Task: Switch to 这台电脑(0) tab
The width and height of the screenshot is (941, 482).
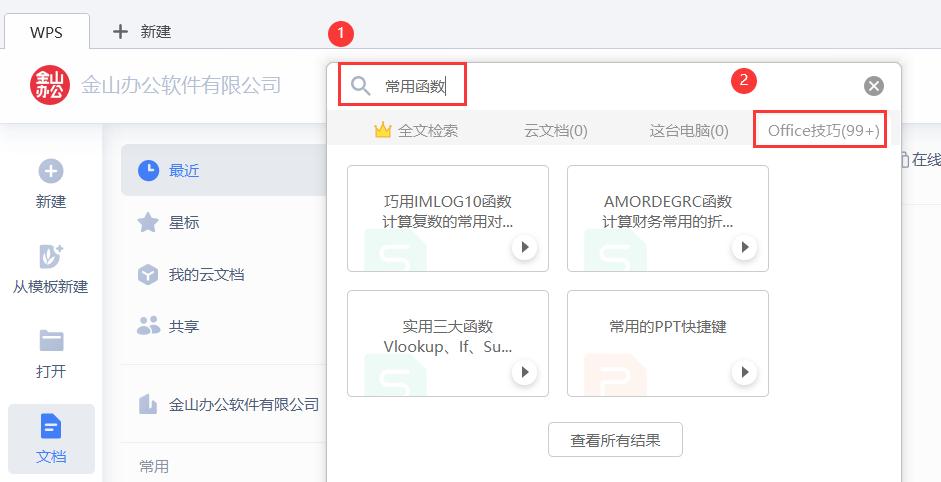Action: point(689,130)
